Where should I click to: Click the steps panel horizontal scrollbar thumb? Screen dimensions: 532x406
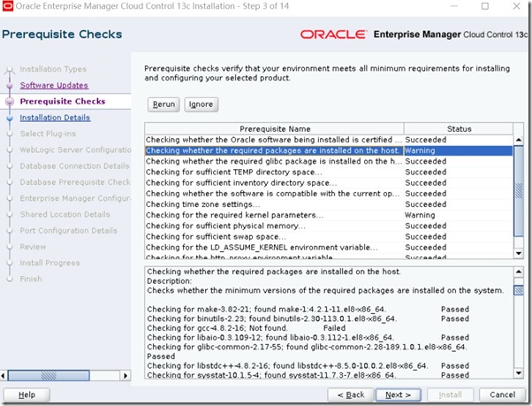[x=49, y=375]
